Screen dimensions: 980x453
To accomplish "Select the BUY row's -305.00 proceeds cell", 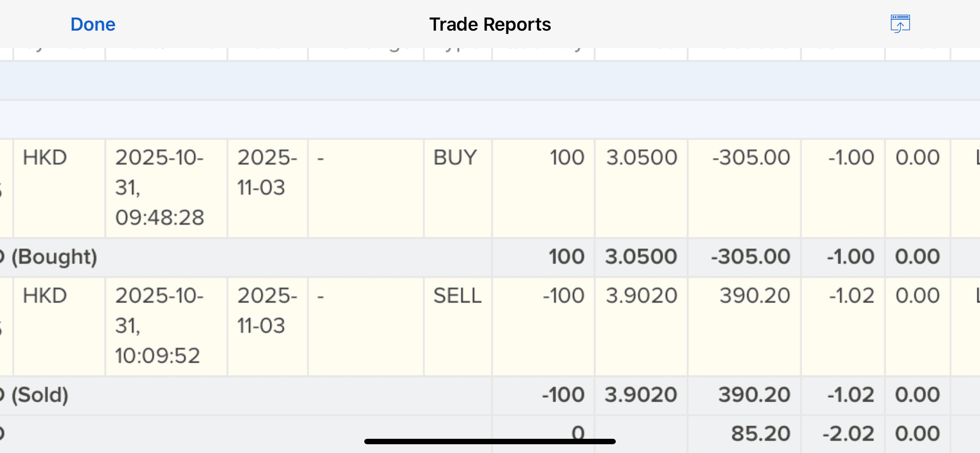I will click(751, 158).
